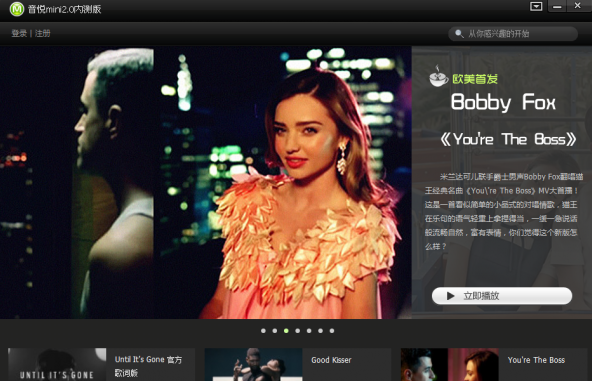Select the active green carousel dot
592x381 pixels.
click(286, 331)
